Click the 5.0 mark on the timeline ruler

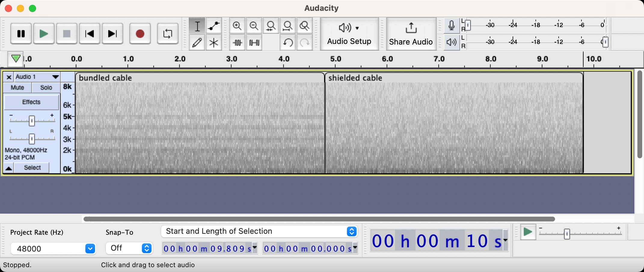coord(336,59)
